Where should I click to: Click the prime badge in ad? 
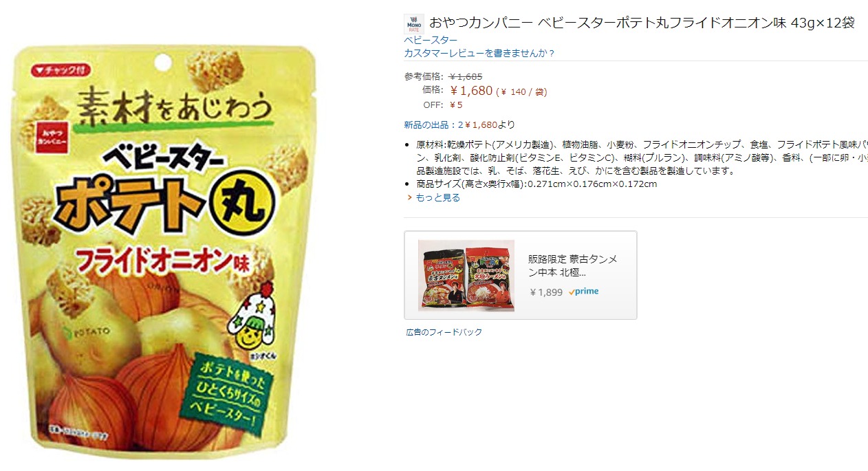tap(583, 292)
